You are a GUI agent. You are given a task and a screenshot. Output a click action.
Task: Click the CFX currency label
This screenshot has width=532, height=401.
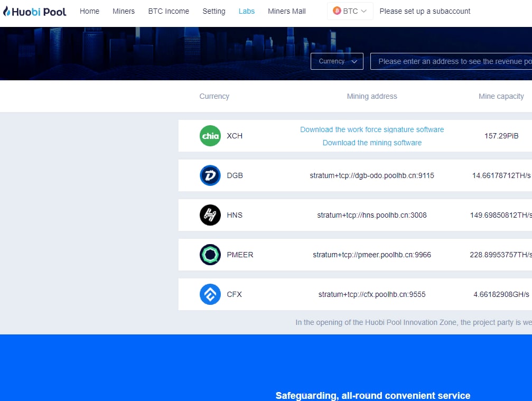click(x=234, y=294)
